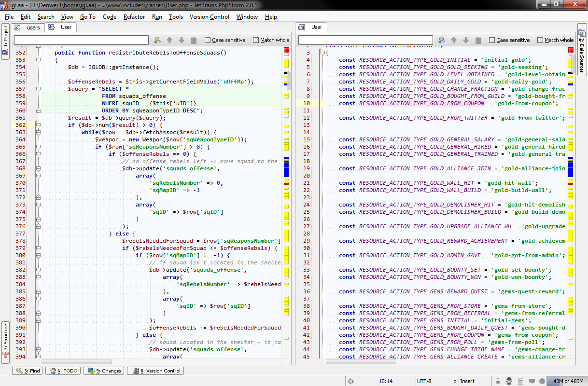This screenshot has height=386, width=588.
Task: Enable Case sensitive in right find bar
Action: tap(492, 40)
